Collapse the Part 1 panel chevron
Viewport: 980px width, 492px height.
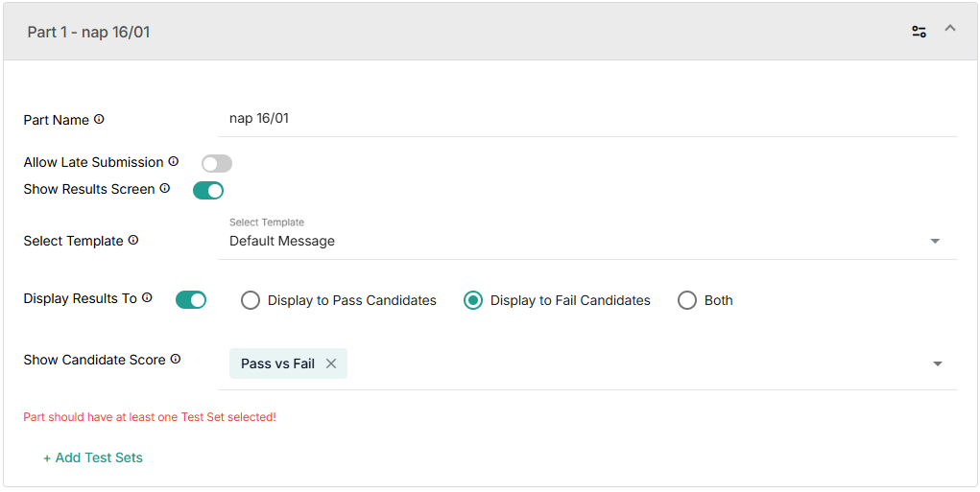pyautogui.click(x=950, y=29)
